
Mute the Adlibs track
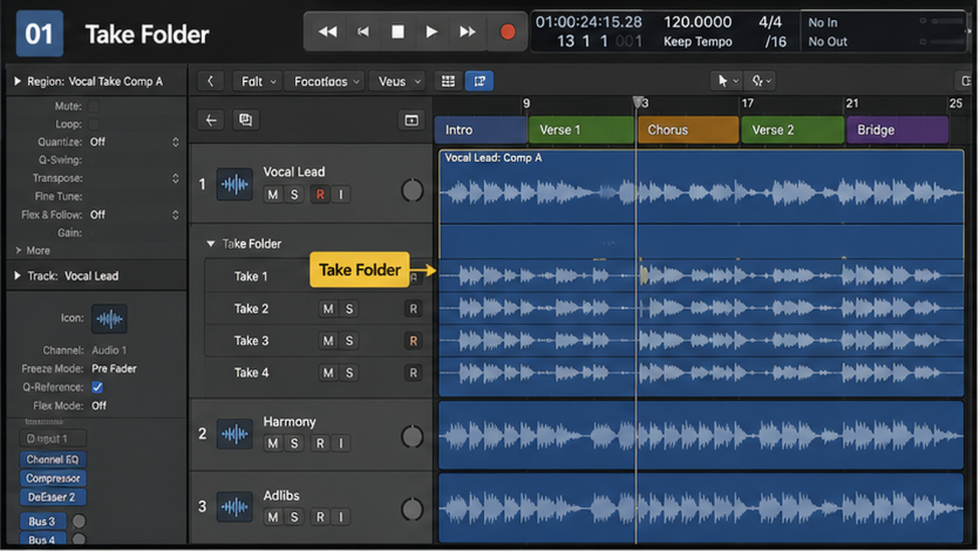(x=273, y=517)
